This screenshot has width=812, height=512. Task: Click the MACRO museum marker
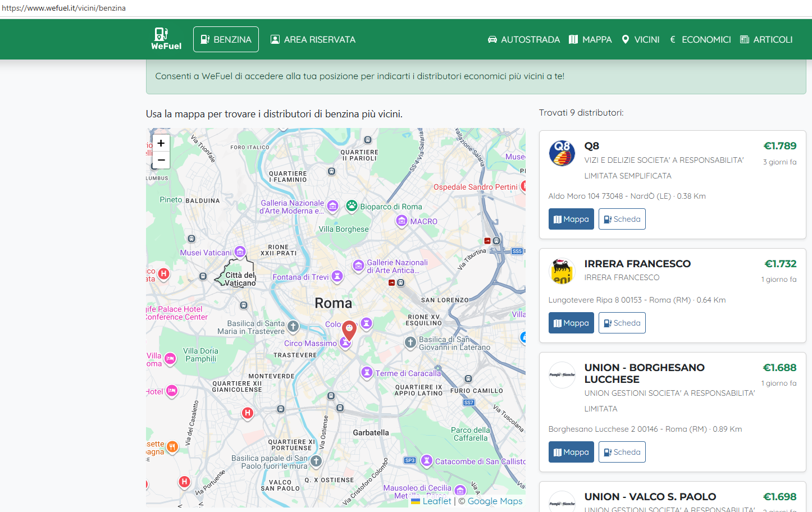point(402,221)
